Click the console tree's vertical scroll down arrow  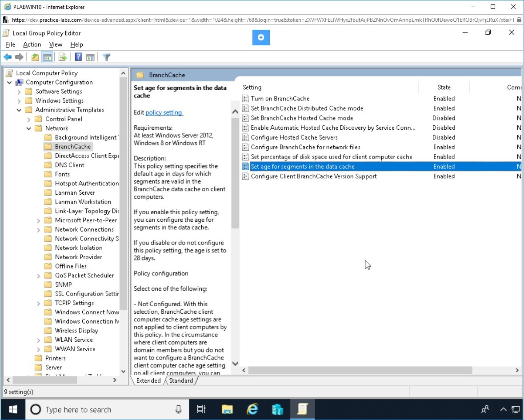(x=123, y=371)
